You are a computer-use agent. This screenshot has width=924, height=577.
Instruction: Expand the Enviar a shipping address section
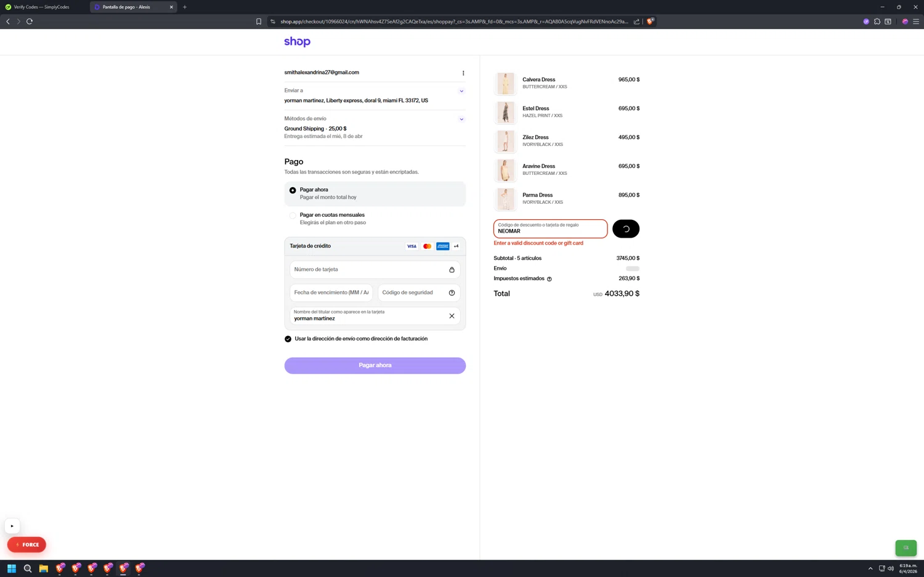tap(461, 91)
